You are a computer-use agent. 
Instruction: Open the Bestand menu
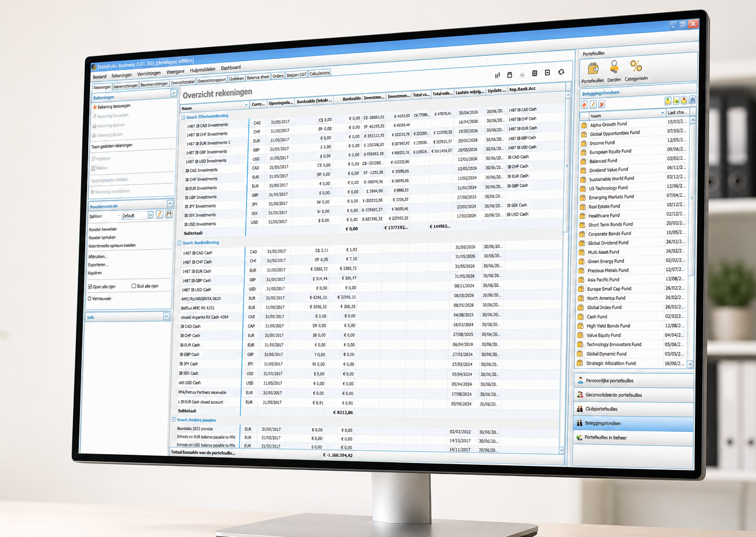pos(99,76)
